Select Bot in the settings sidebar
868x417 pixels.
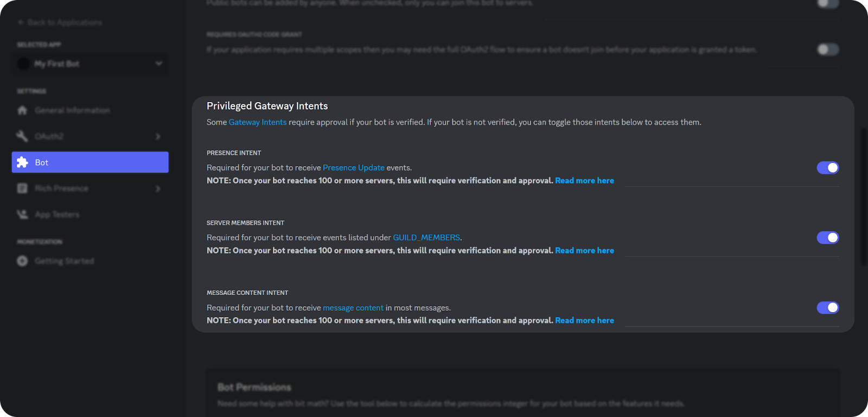pos(90,162)
